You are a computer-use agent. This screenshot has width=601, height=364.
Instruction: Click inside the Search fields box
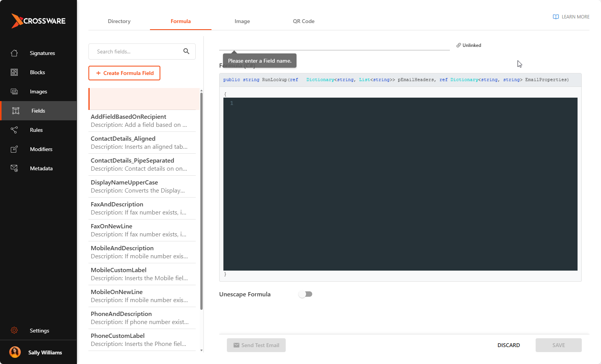pos(137,52)
